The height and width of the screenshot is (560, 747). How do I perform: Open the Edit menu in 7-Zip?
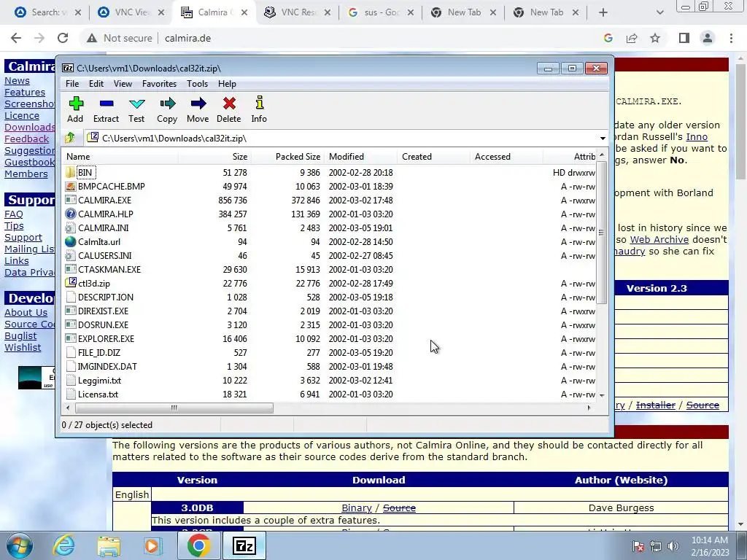point(96,84)
